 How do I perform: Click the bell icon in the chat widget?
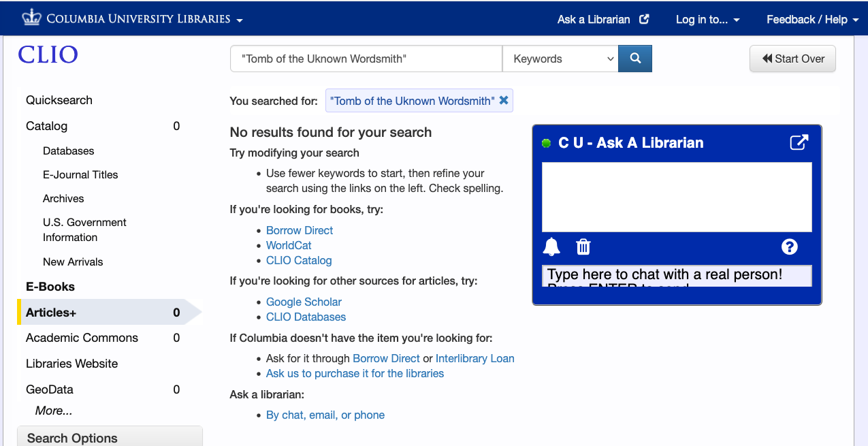[x=551, y=246]
